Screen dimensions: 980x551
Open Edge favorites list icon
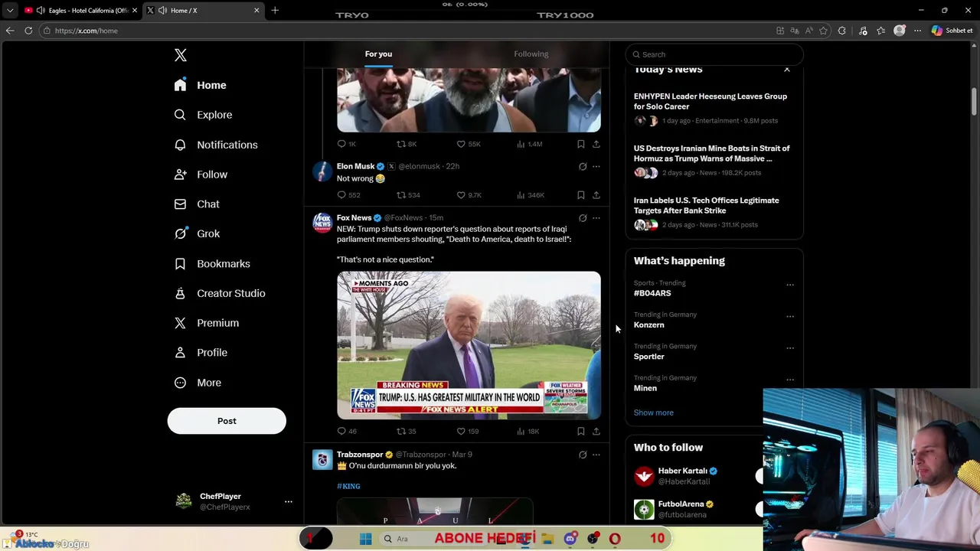pos(881,31)
